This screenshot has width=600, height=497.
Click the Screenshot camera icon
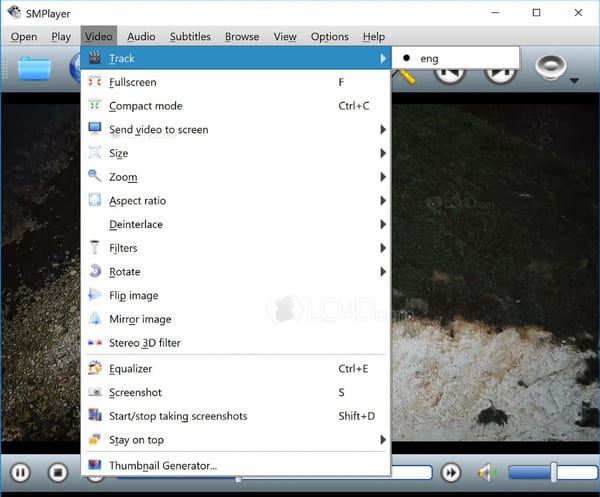95,392
